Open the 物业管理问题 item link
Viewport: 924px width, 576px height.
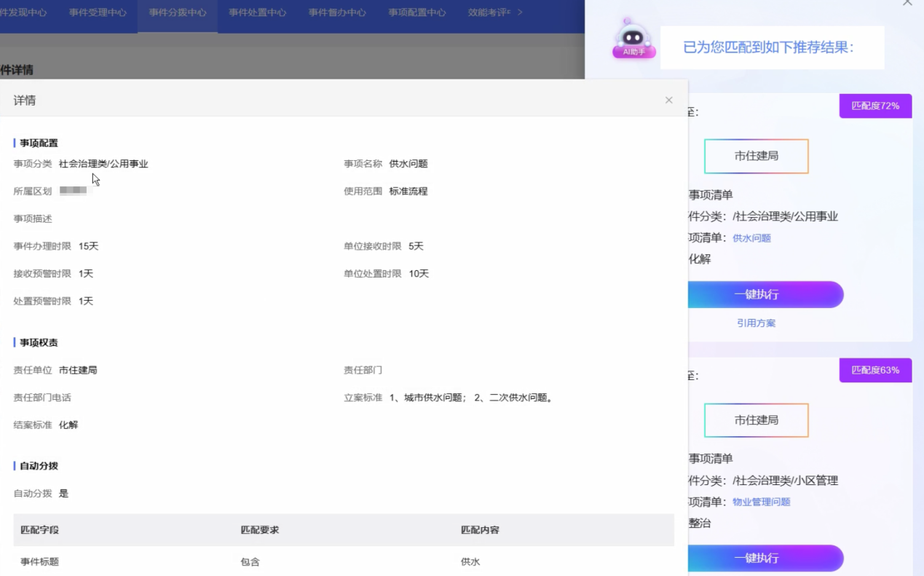click(x=761, y=502)
